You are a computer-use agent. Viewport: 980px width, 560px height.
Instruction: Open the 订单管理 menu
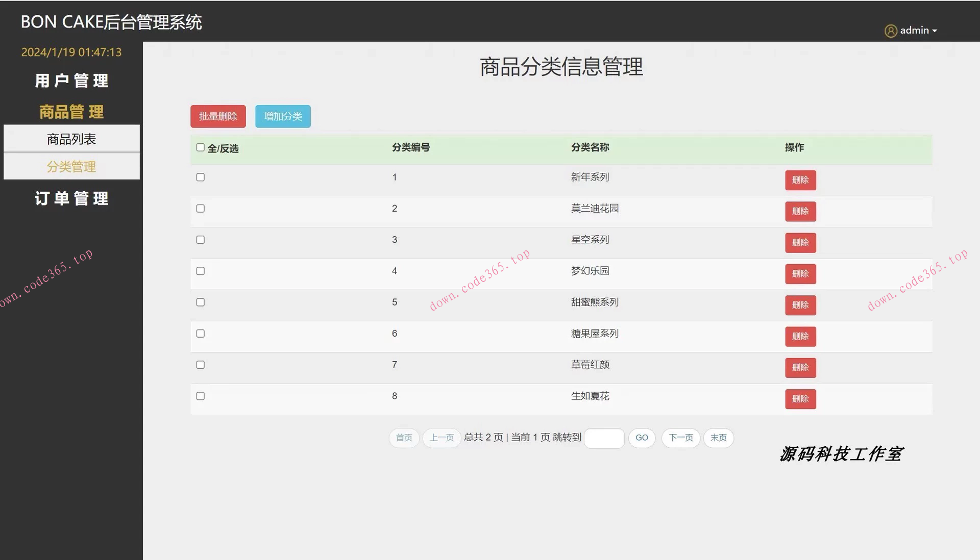tap(71, 199)
